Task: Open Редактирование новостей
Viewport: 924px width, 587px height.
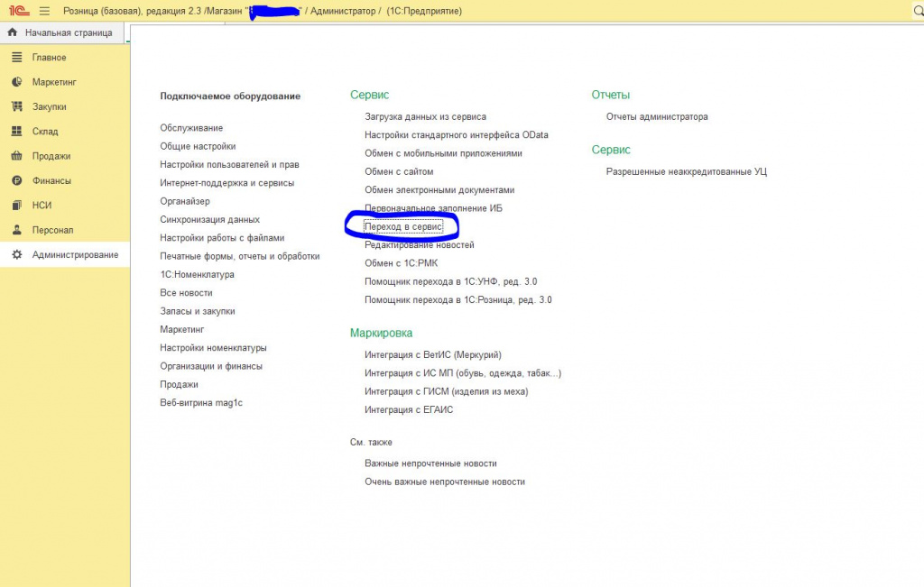Action: [x=419, y=245]
